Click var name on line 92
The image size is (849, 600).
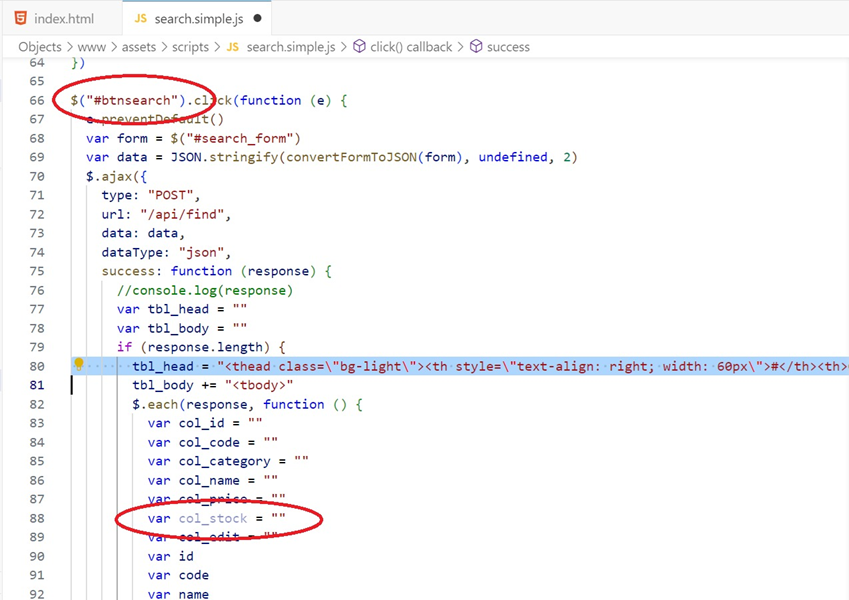tap(178, 595)
